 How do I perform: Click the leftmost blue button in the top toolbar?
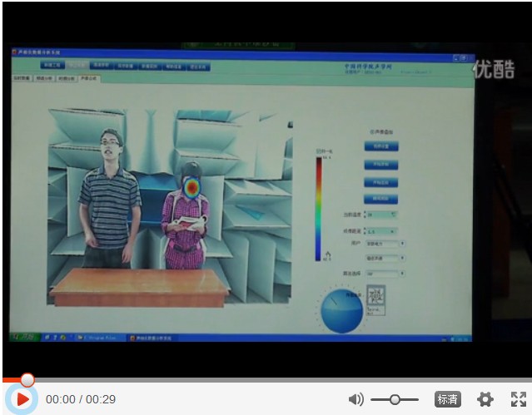52,65
